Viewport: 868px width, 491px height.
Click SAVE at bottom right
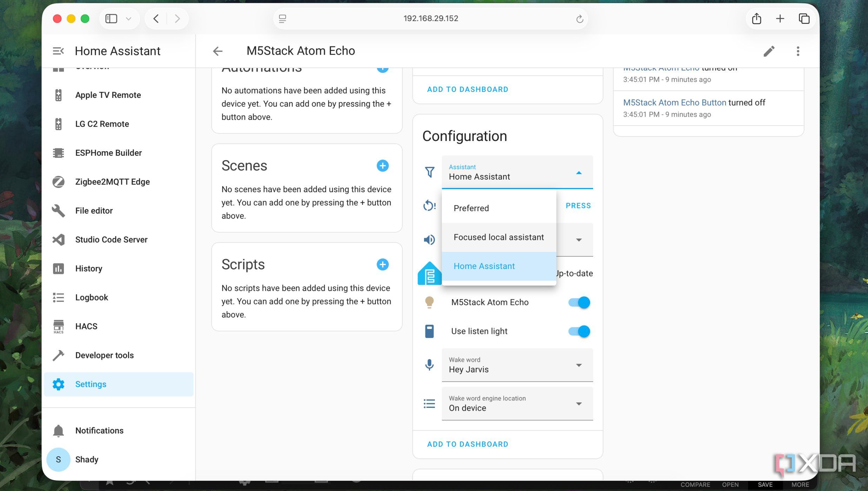pos(765,485)
